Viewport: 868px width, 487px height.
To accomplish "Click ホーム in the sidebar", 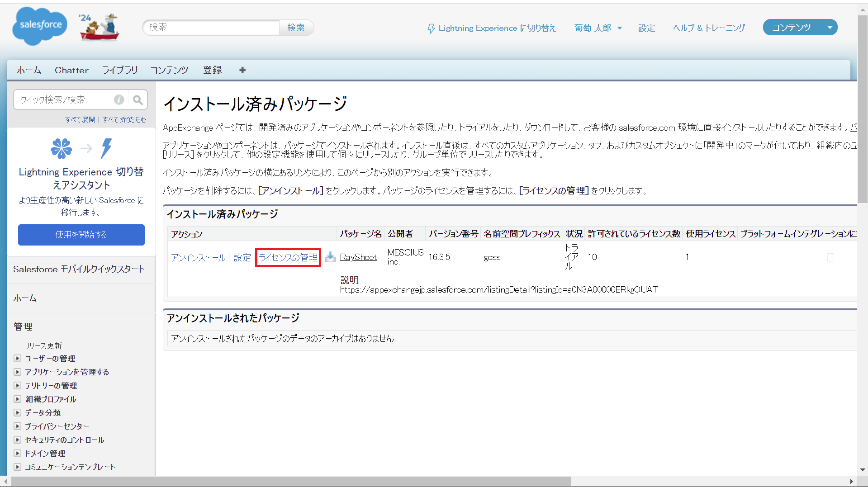I will pyautogui.click(x=25, y=298).
